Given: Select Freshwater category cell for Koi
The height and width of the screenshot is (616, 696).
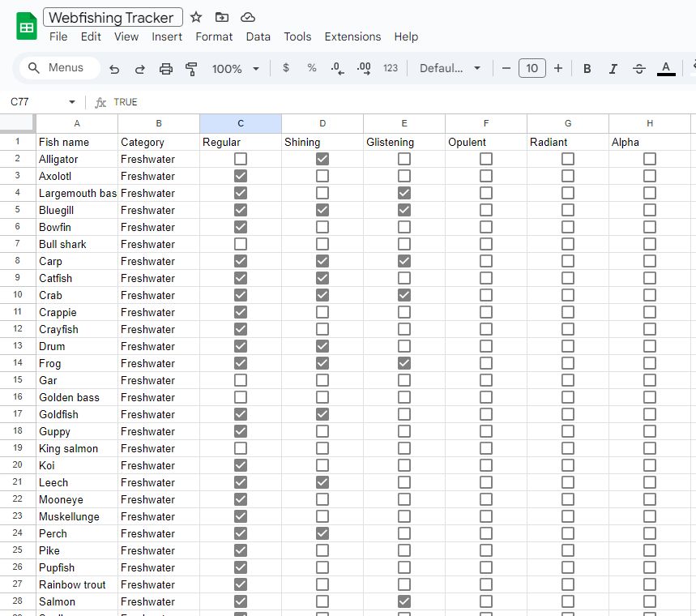Looking at the screenshot, I should tap(159, 465).
